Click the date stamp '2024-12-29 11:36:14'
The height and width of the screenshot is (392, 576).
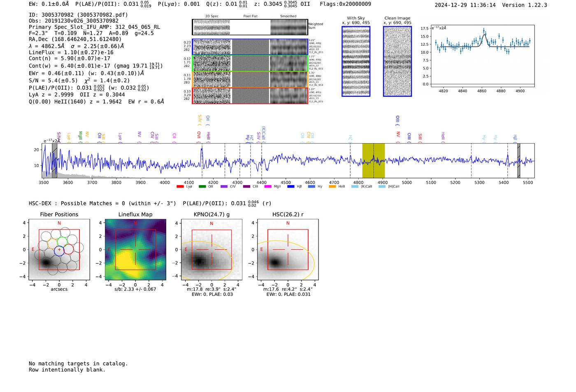click(465, 5)
